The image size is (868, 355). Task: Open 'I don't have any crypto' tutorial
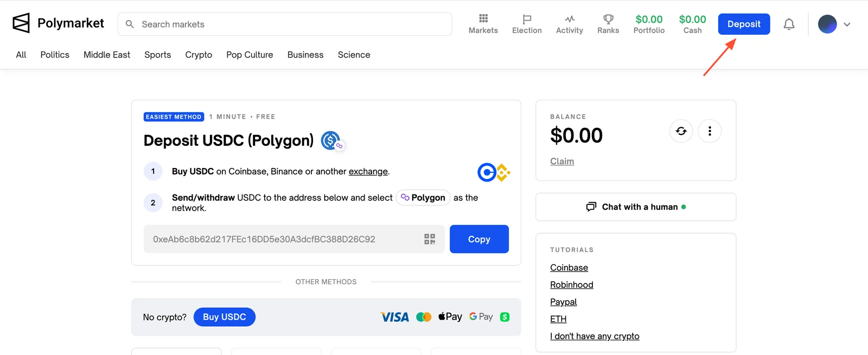click(595, 336)
